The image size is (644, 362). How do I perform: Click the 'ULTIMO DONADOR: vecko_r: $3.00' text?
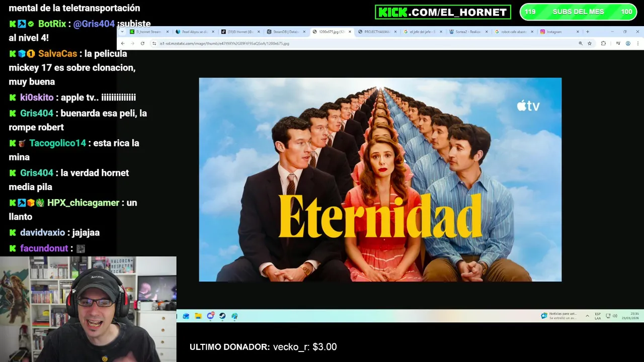(263, 347)
